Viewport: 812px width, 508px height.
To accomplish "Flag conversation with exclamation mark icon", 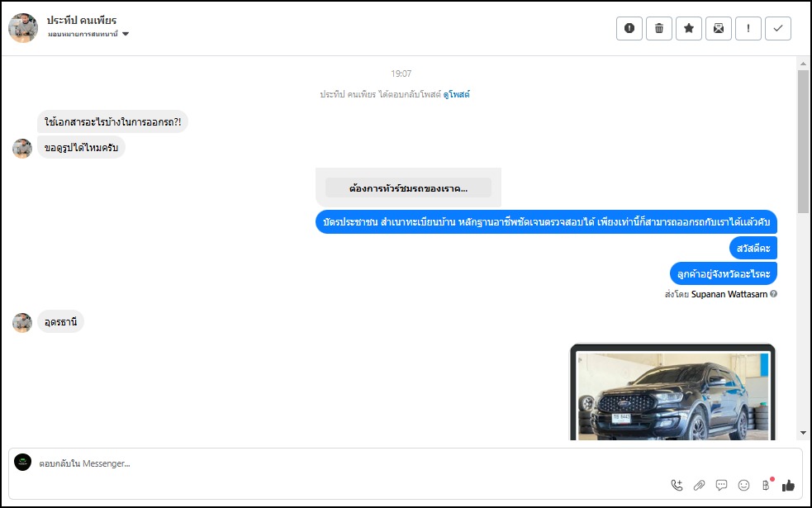I will [748, 28].
